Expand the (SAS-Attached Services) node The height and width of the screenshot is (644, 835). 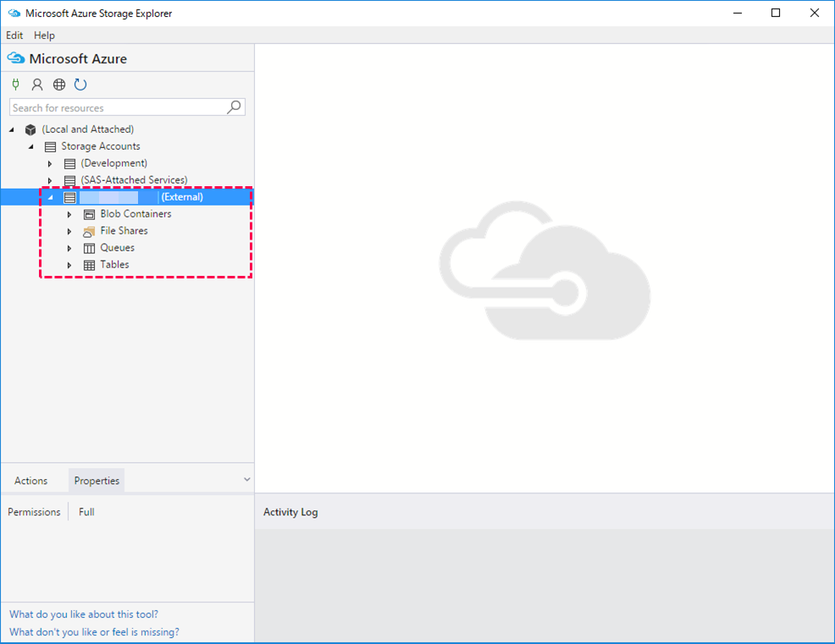(x=49, y=180)
